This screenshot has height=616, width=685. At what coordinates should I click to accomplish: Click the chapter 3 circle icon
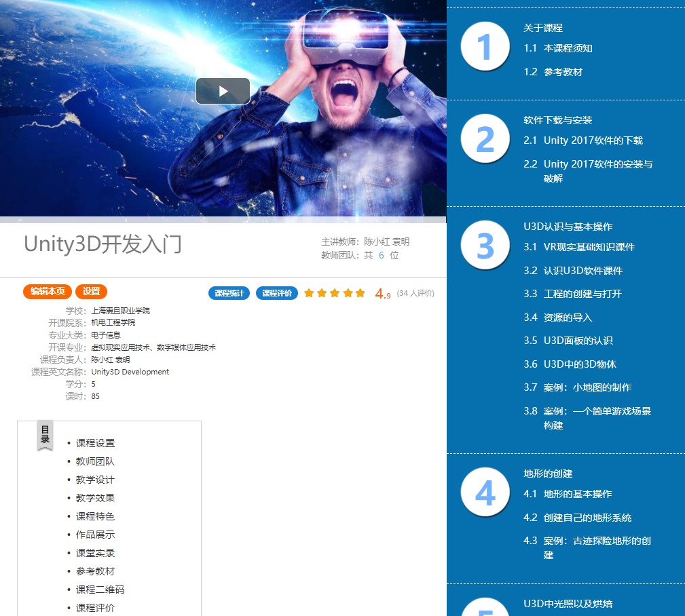[x=485, y=246]
